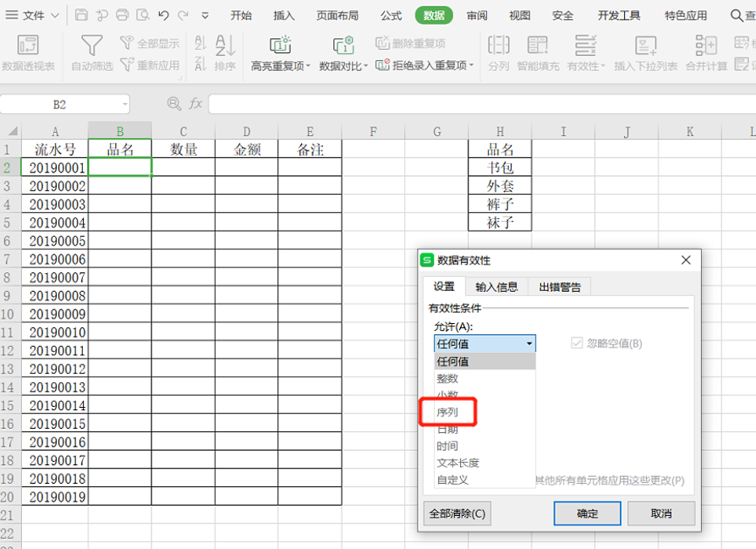Click the 分列 text to columns icon
The image size is (756, 549).
[x=499, y=45]
